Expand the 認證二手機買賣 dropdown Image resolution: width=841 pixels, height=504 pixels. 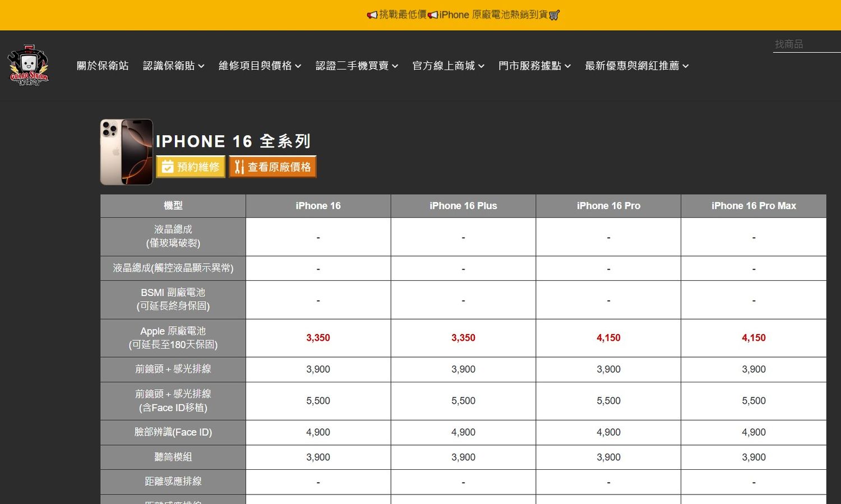(357, 66)
